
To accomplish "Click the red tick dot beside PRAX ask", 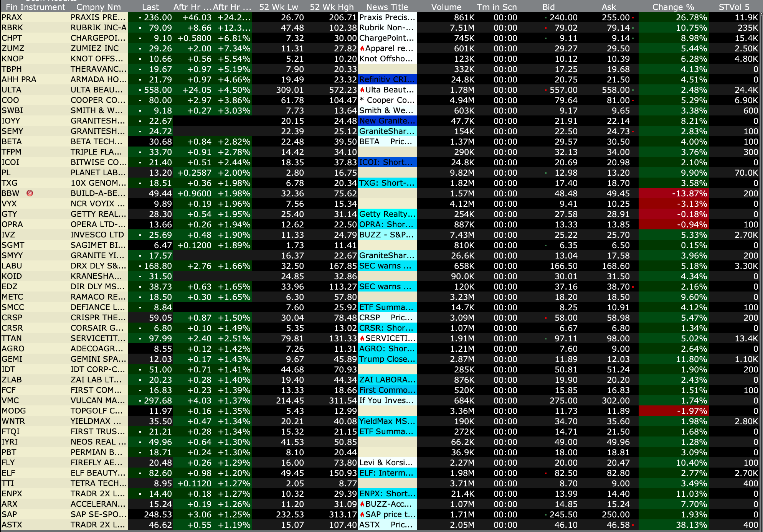I will pyautogui.click(x=633, y=18).
